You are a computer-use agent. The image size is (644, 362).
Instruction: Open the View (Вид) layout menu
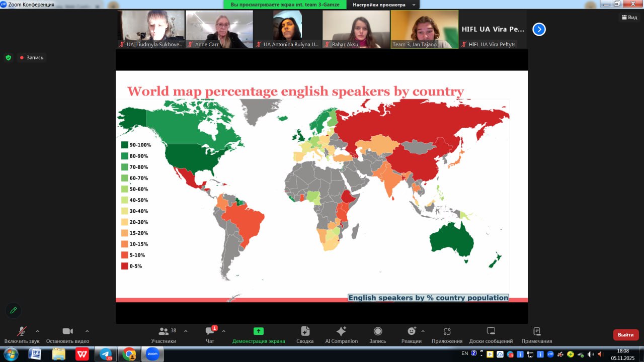pyautogui.click(x=629, y=17)
